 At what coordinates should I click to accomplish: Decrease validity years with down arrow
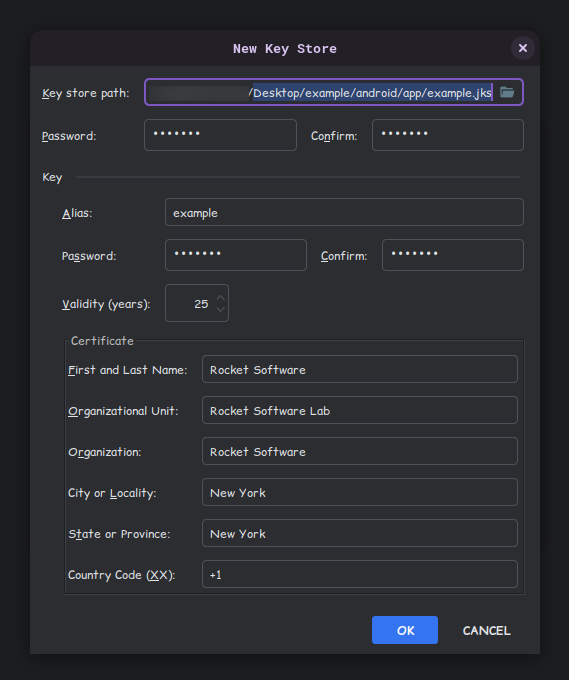[x=221, y=309]
